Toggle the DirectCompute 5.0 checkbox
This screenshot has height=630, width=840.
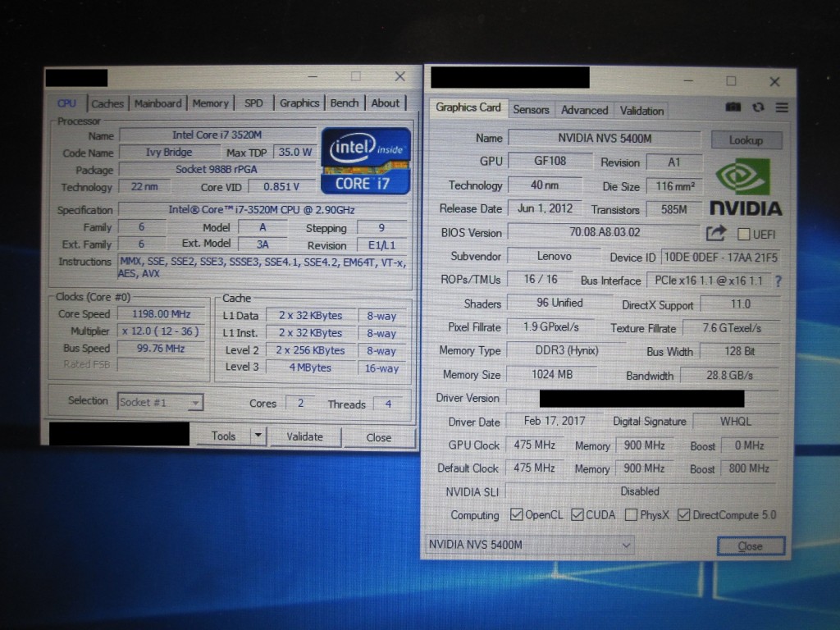(683, 515)
